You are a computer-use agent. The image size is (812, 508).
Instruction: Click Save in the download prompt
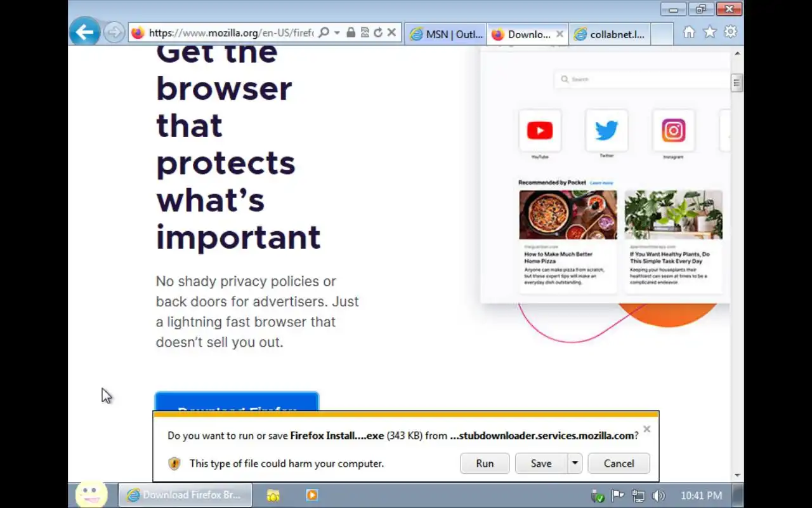click(x=541, y=464)
